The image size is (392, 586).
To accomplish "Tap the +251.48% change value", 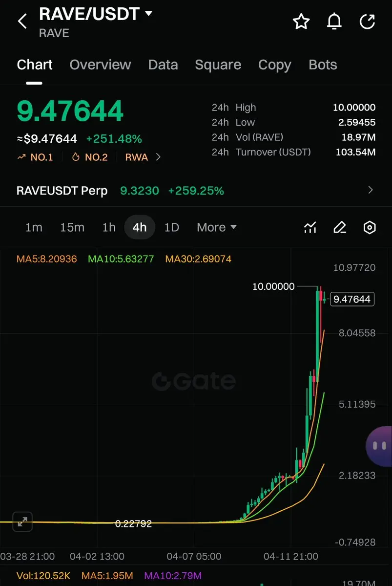I will click(x=114, y=139).
